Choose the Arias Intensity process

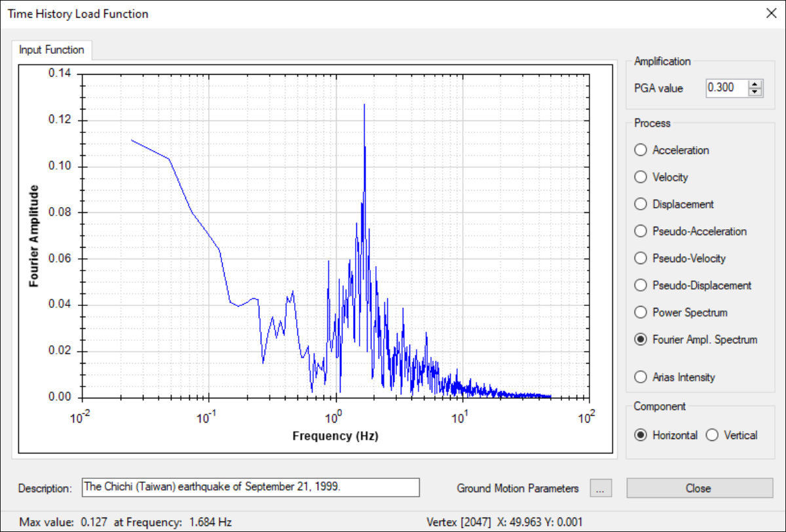pyautogui.click(x=675, y=377)
